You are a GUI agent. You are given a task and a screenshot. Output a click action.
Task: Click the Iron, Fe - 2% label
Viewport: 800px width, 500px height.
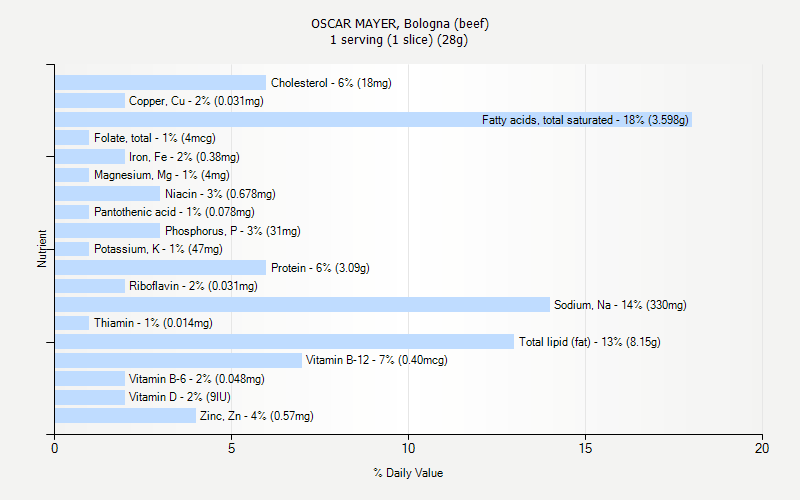pos(184,157)
